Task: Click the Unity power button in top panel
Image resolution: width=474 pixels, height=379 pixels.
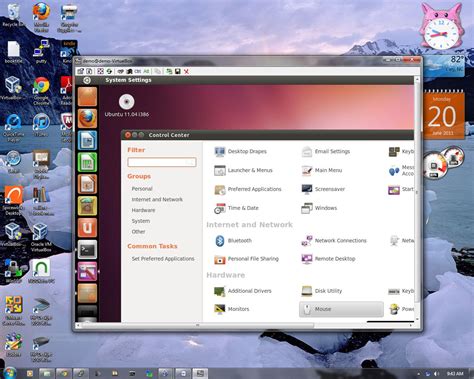Action: (87, 80)
